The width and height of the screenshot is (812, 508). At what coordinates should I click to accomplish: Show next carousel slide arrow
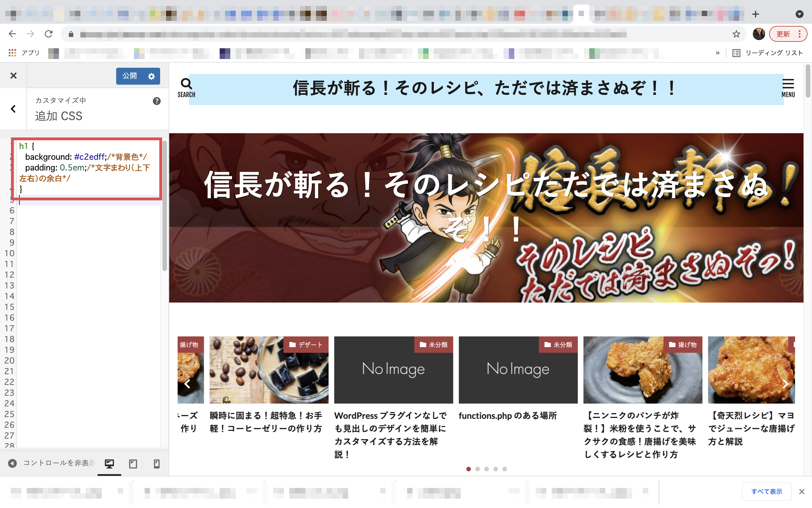(x=785, y=384)
